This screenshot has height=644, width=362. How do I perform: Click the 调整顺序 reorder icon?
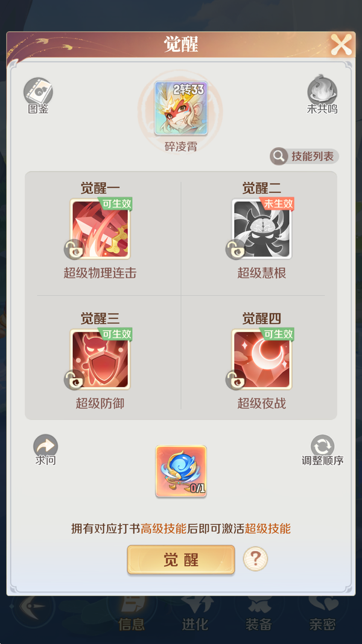(323, 447)
